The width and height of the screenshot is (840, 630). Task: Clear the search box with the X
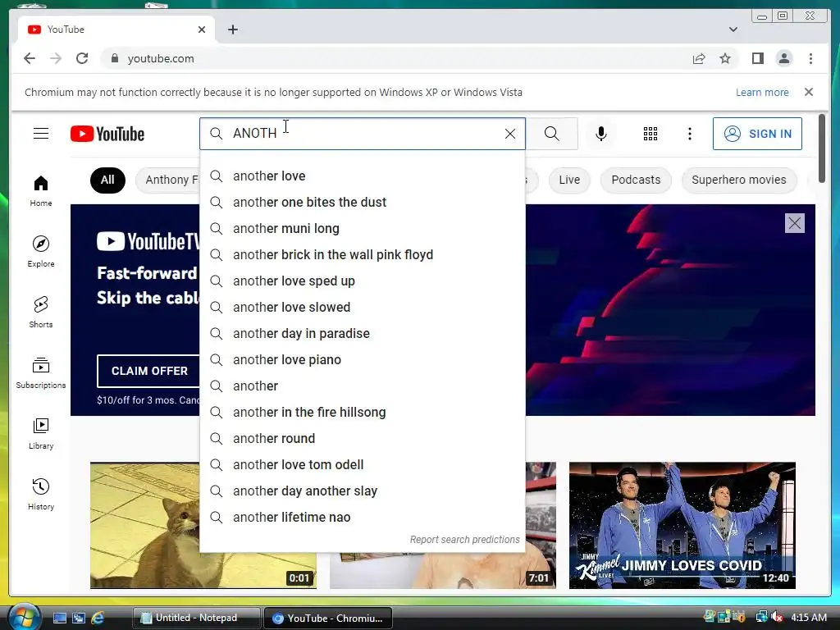click(510, 134)
